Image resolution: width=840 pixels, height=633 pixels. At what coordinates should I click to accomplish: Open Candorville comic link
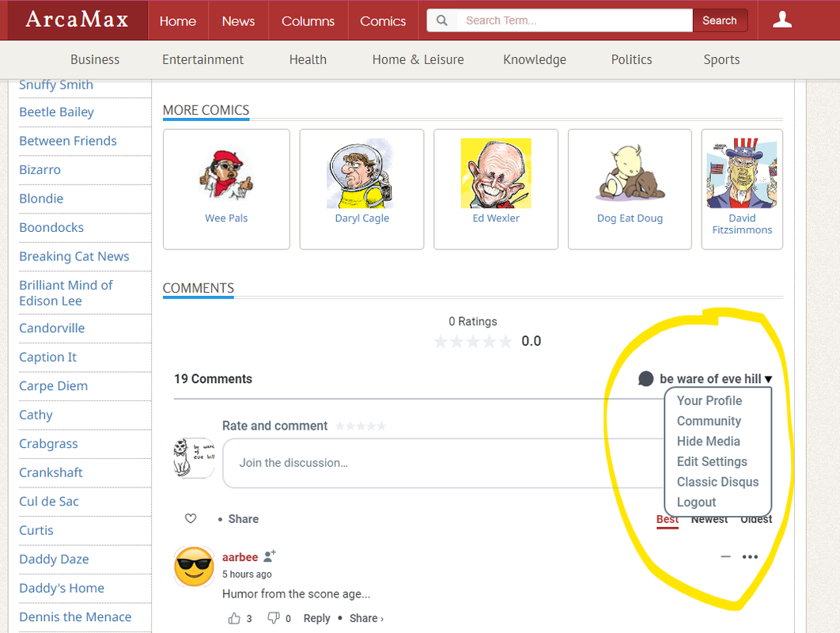(52, 328)
